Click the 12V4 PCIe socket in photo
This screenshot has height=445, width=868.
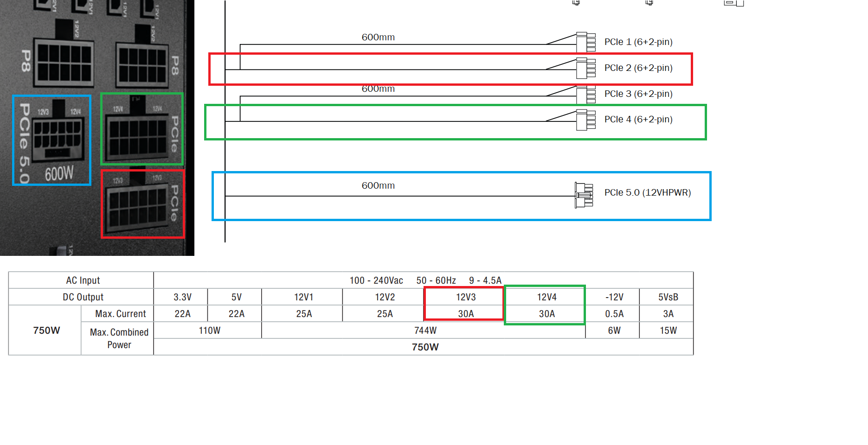[x=137, y=137]
